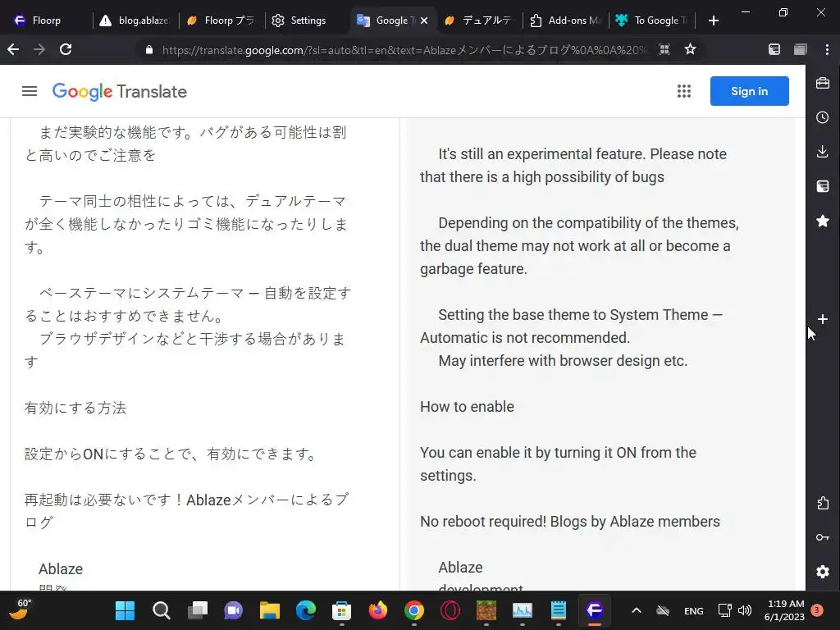This screenshot has height=630, width=840.
Task: Open the Passwords key icon in sidebar
Action: tap(822, 537)
